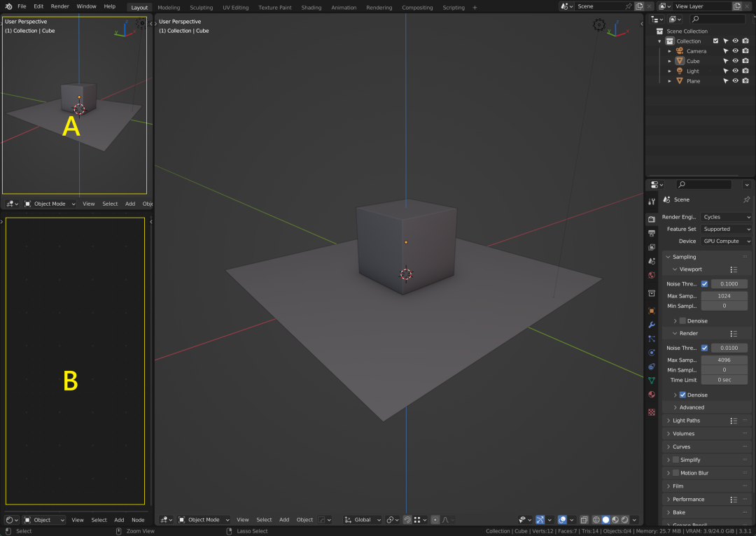Open the Render properties tab

(652, 219)
